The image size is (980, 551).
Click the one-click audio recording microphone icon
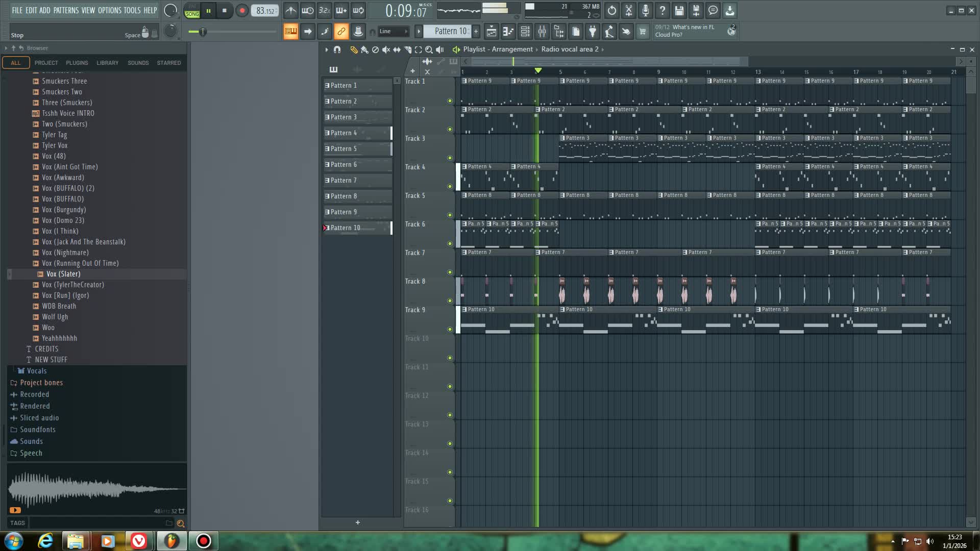pyautogui.click(x=645, y=10)
